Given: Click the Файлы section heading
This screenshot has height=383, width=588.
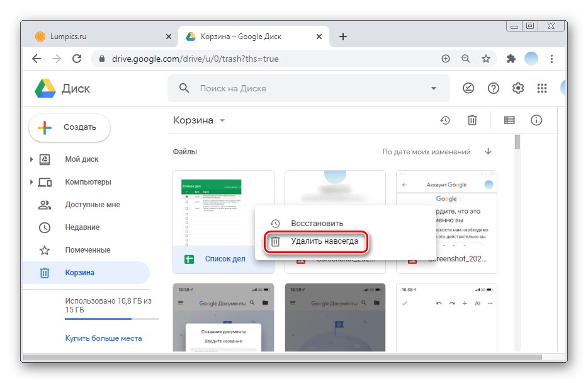Looking at the screenshot, I should [x=185, y=152].
